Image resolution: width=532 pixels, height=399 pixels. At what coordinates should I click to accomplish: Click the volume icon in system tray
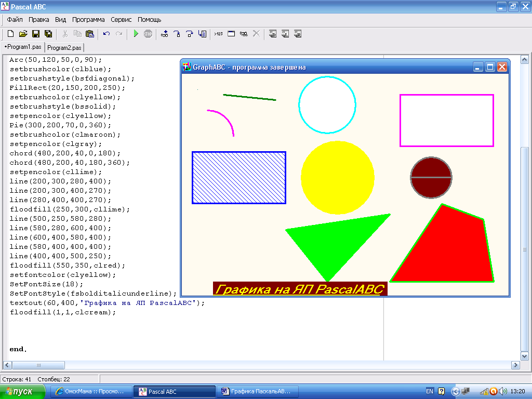point(502,391)
